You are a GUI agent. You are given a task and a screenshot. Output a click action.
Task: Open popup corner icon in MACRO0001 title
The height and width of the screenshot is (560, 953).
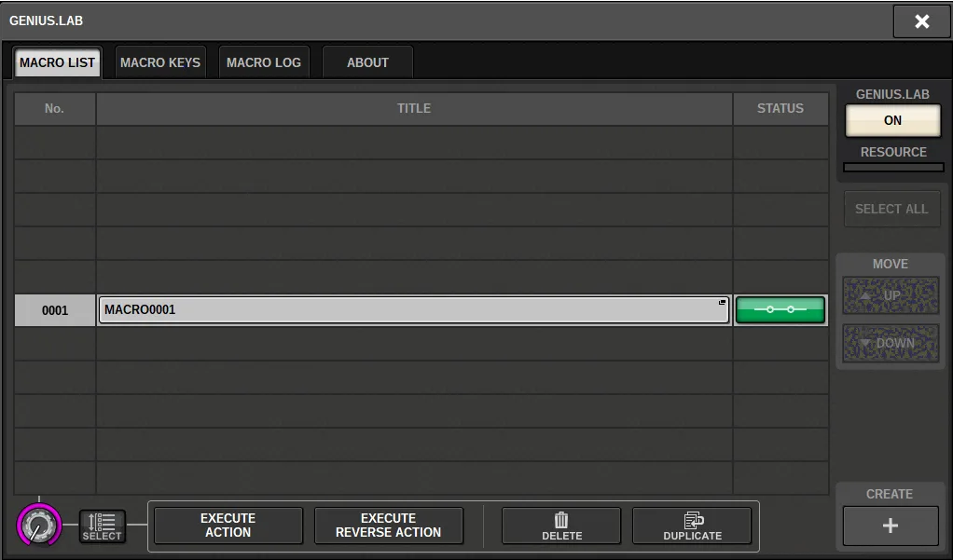pyautogui.click(x=722, y=302)
